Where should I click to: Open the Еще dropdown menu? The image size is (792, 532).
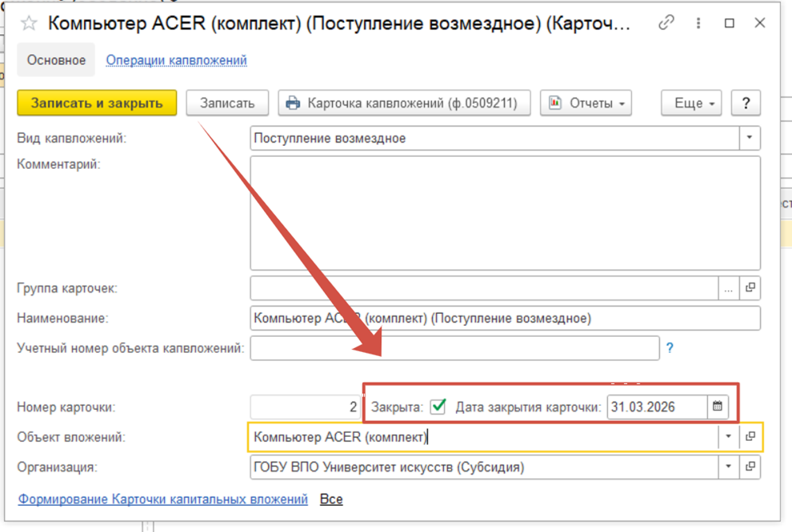[x=691, y=103]
